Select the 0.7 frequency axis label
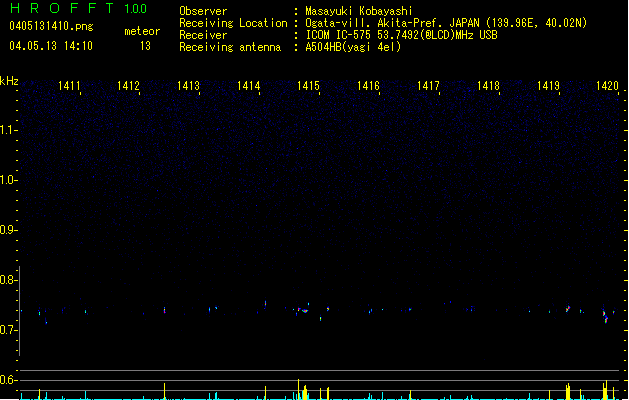 click(x=9, y=330)
